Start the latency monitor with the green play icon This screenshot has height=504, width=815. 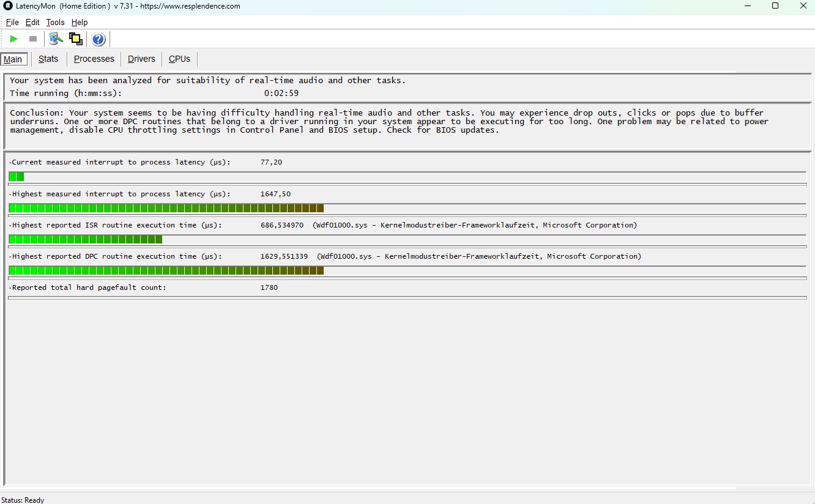coord(13,39)
